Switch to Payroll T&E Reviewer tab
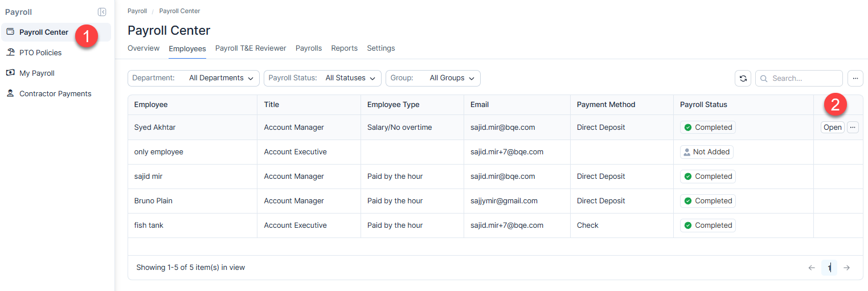The width and height of the screenshot is (868, 291). tap(251, 48)
